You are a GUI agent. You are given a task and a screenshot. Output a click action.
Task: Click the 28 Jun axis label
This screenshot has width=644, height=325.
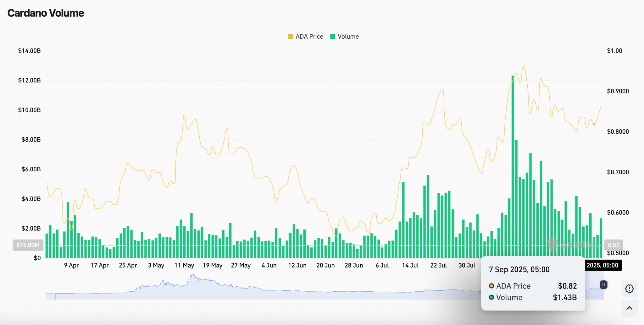point(354,265)
